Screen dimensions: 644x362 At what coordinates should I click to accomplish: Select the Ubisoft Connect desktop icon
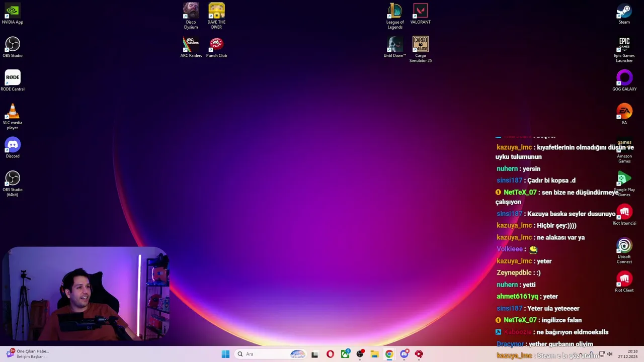pos(624,250)
